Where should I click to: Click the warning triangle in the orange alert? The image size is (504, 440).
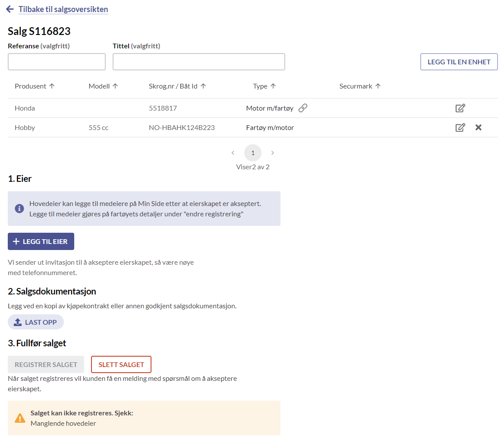[20, 418]
